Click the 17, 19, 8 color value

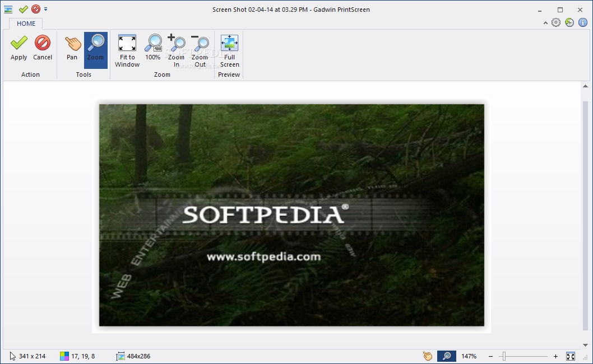click(83, 356)
